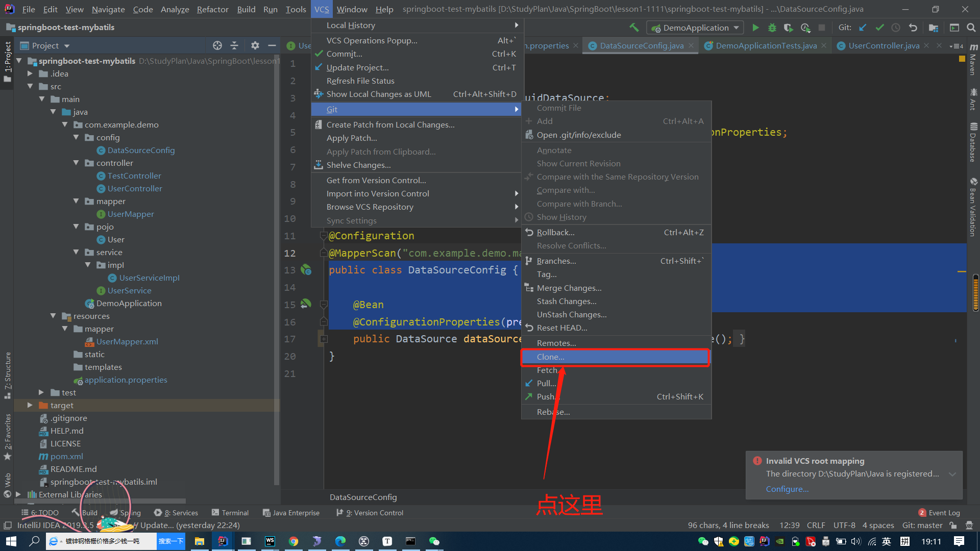Select pom.xml in project tree

click(66, 456)
